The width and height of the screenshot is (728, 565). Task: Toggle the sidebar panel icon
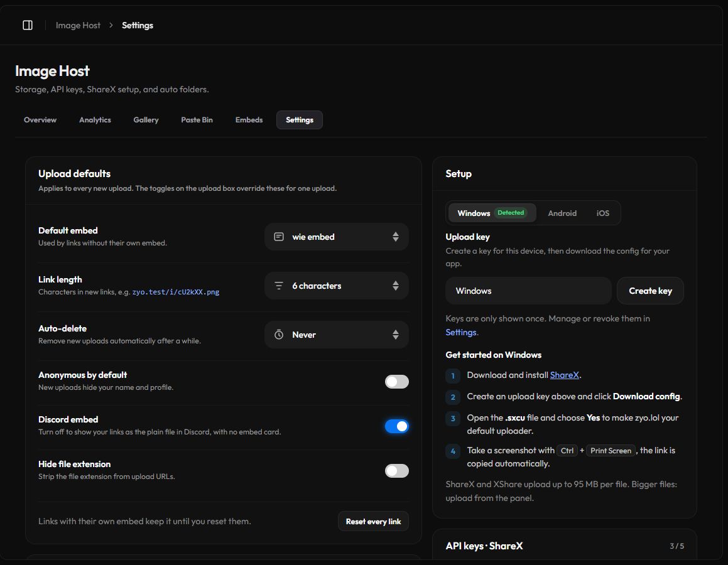(x=28, y=25)
